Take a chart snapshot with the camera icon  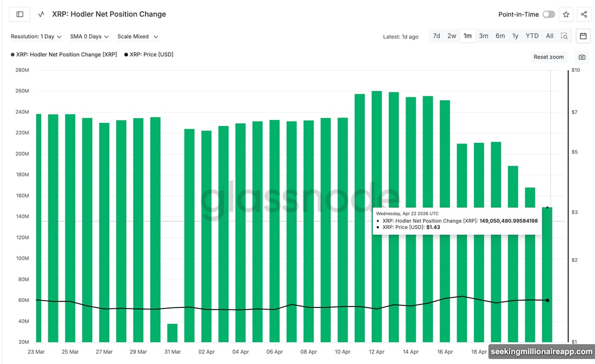582,57
